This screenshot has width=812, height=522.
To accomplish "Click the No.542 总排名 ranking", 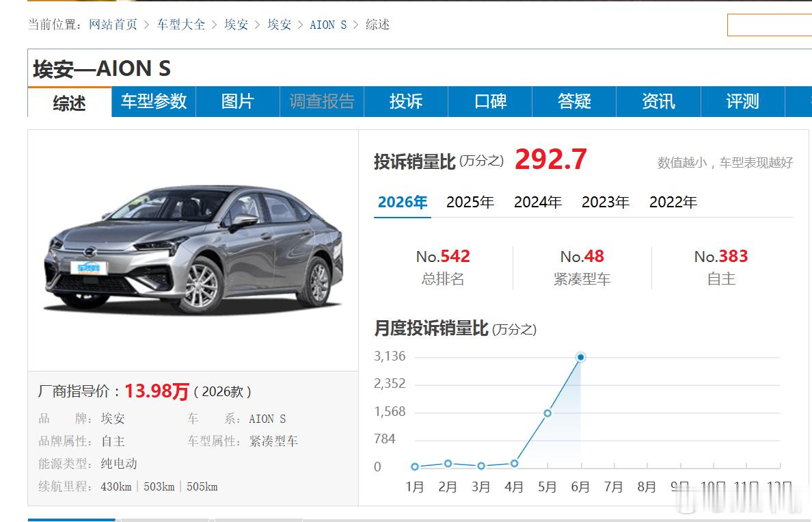I will (443, 267).
